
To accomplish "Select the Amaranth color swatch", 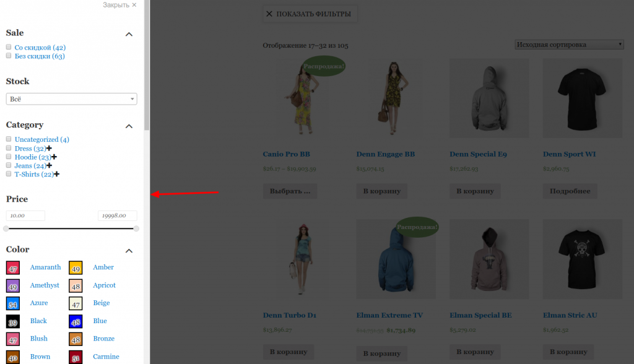I will tap(13, 267).
